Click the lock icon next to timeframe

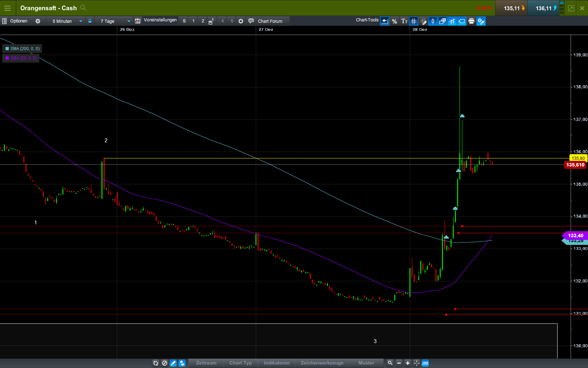(x=90, y=21)
